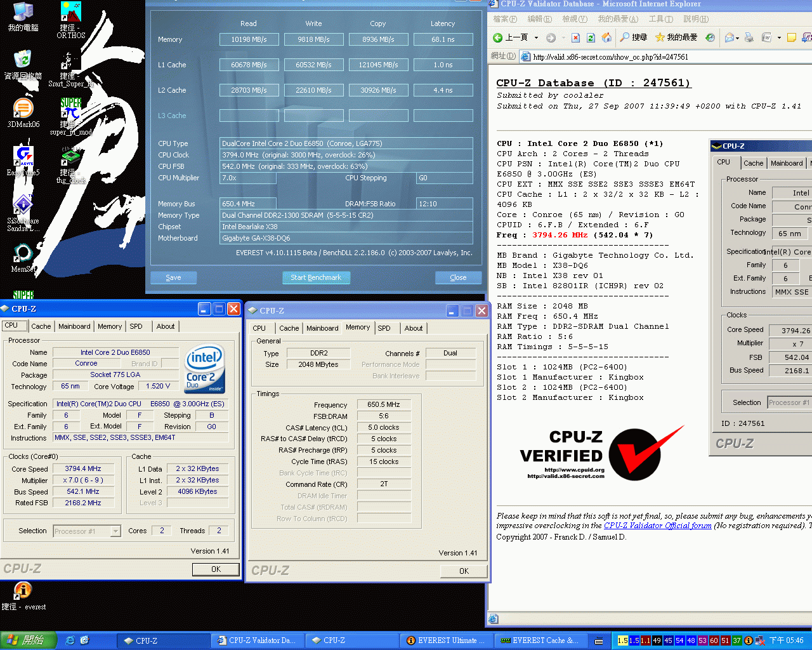This screenshot has width=812, height=650.
Task: Switch to Cache tab in left CPU-Z window
Action: pos(41,326)
